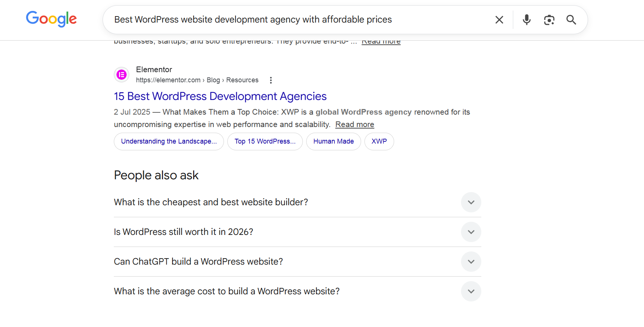Click the magnifying glass search button
644x327 pixels.
(571, 20)
